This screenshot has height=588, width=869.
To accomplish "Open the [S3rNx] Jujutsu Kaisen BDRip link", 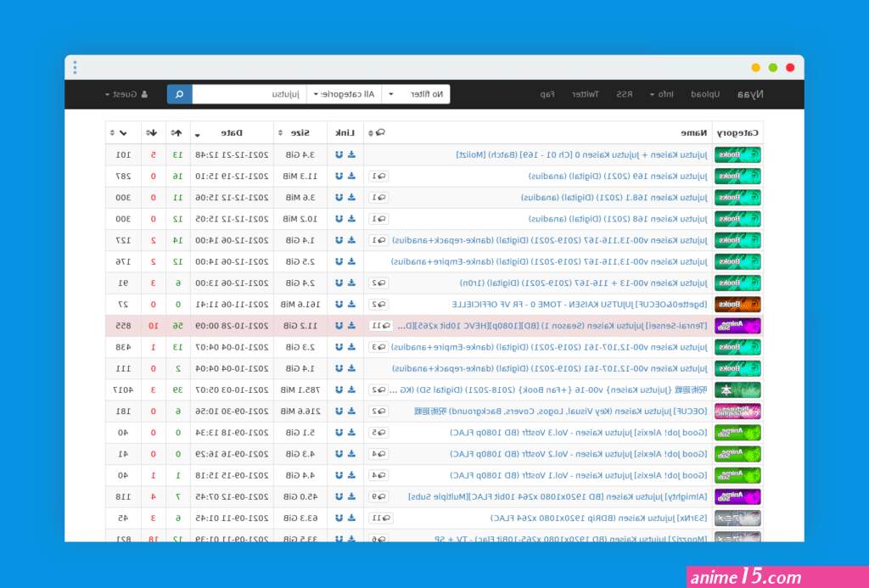I will pos(599,518).
